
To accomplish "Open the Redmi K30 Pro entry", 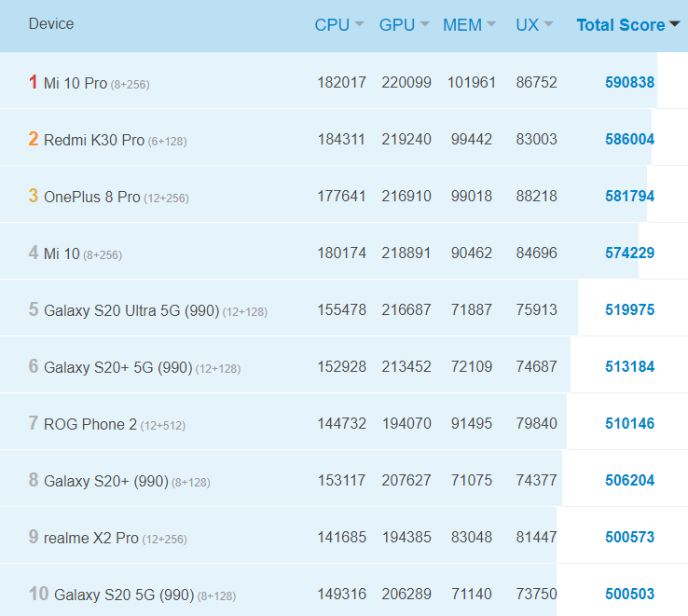I will pos(94,140).
